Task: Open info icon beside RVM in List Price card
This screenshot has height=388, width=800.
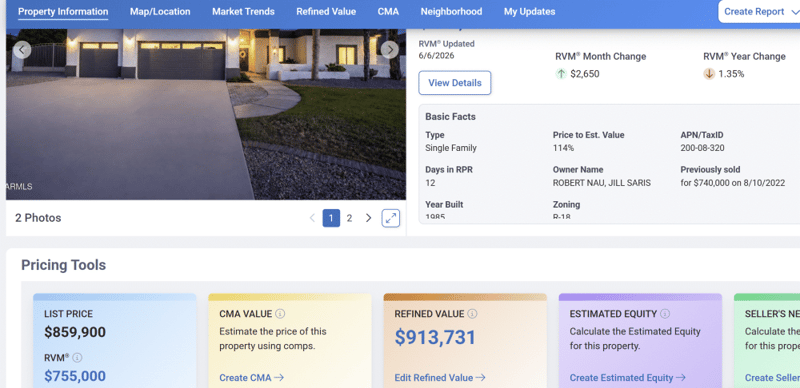Action: click(78, 357)
